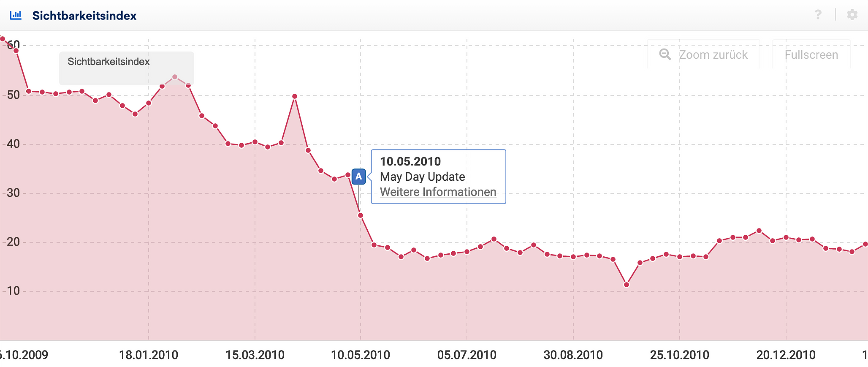This screenshot has height=367, width=868.
Task: Click the 15.03.2010 x-axis date label
Action: click(x=255, y=355)
